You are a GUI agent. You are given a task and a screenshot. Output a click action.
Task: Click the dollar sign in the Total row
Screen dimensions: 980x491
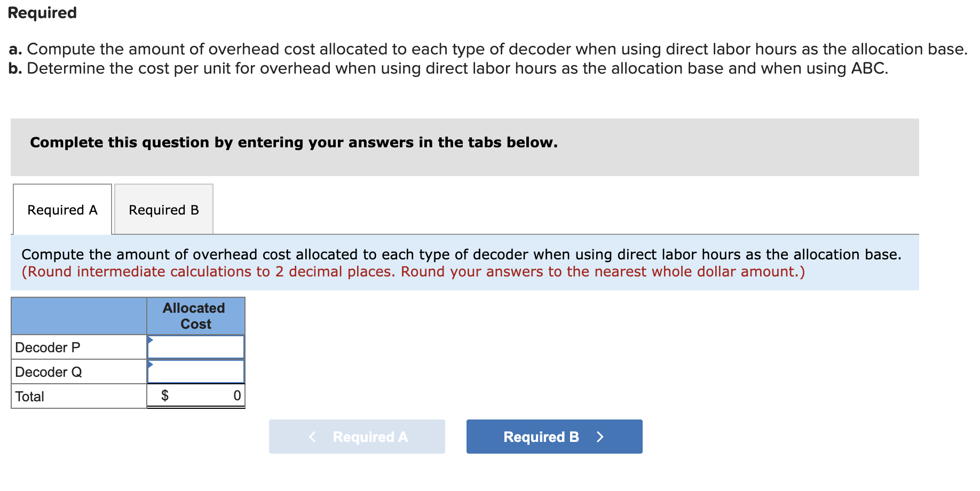point(164,395)
